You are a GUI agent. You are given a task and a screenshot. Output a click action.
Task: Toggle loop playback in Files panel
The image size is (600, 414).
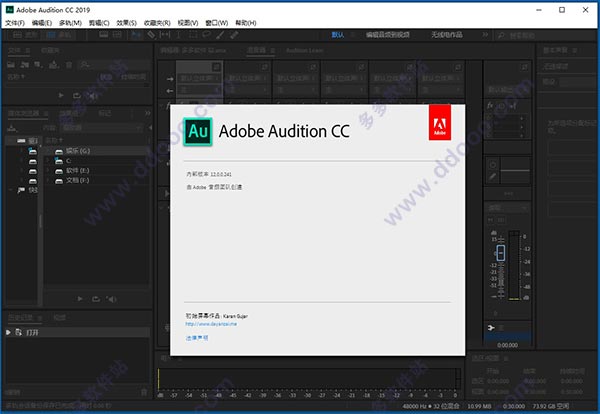tap(77, 95)
